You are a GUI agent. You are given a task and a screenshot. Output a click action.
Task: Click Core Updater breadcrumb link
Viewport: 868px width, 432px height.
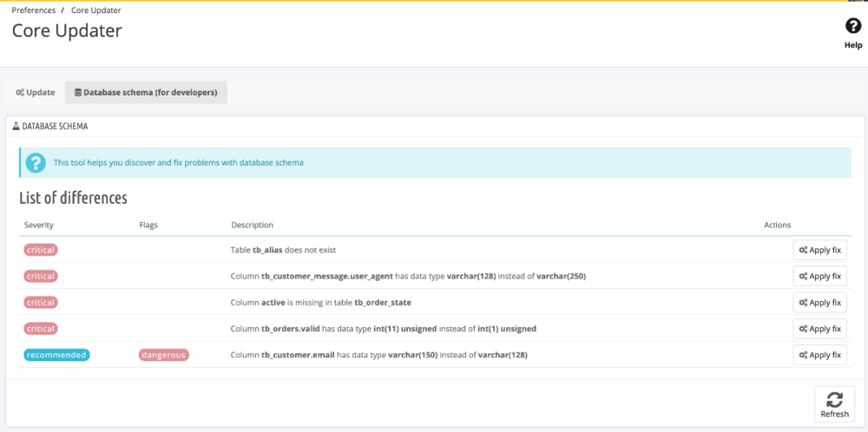tap(96, 10)
